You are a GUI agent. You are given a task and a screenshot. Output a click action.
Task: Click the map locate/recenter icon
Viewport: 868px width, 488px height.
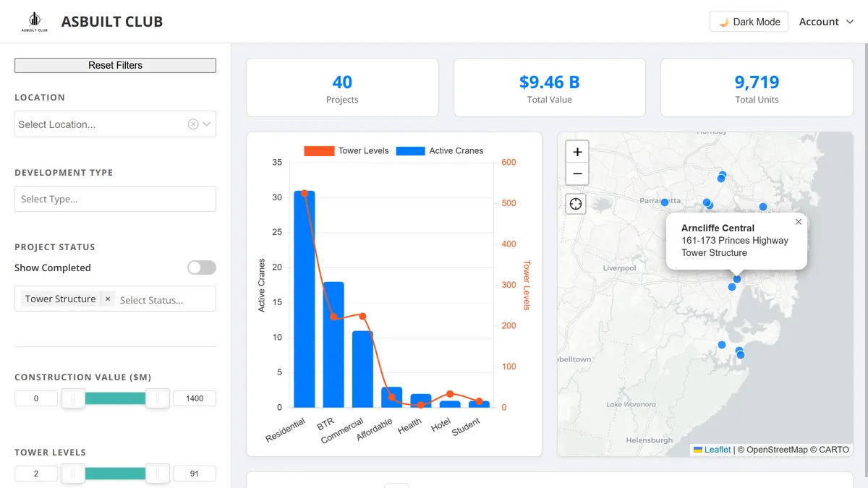coord(576,204)
